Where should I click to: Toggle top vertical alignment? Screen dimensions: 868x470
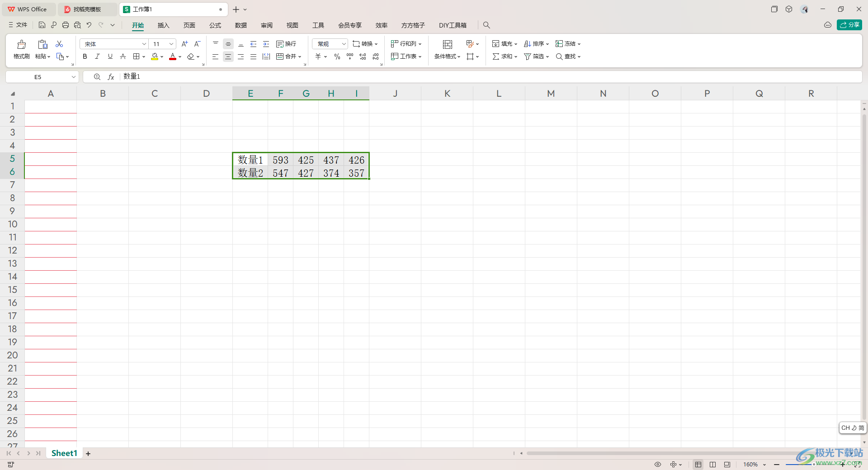[216, 44]
